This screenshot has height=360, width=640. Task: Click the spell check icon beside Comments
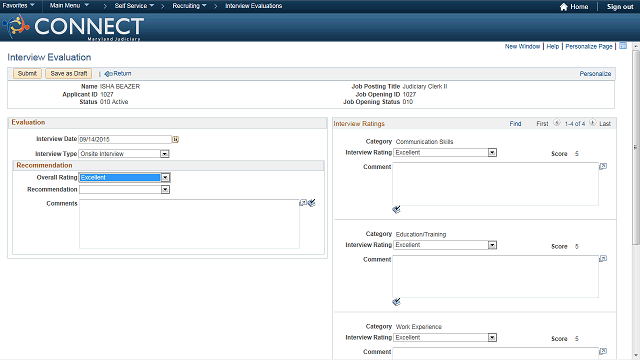pyautogui.click(x=312, y=203)
